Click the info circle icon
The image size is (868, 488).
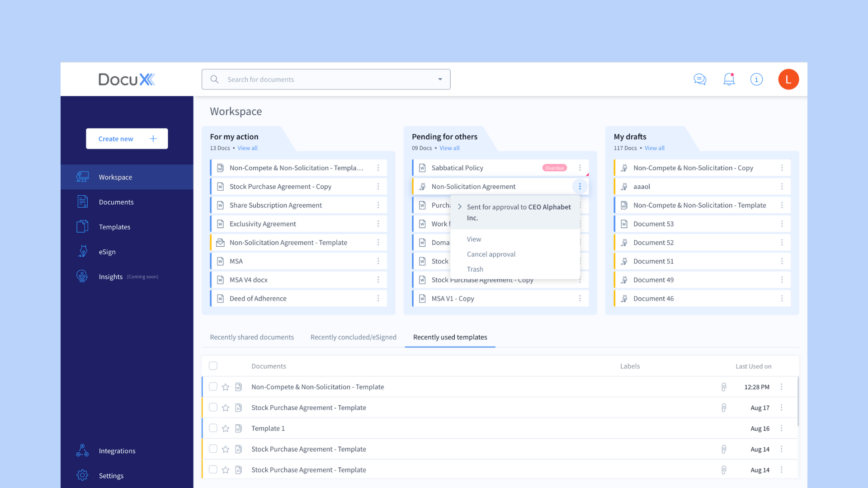[756, 80]
